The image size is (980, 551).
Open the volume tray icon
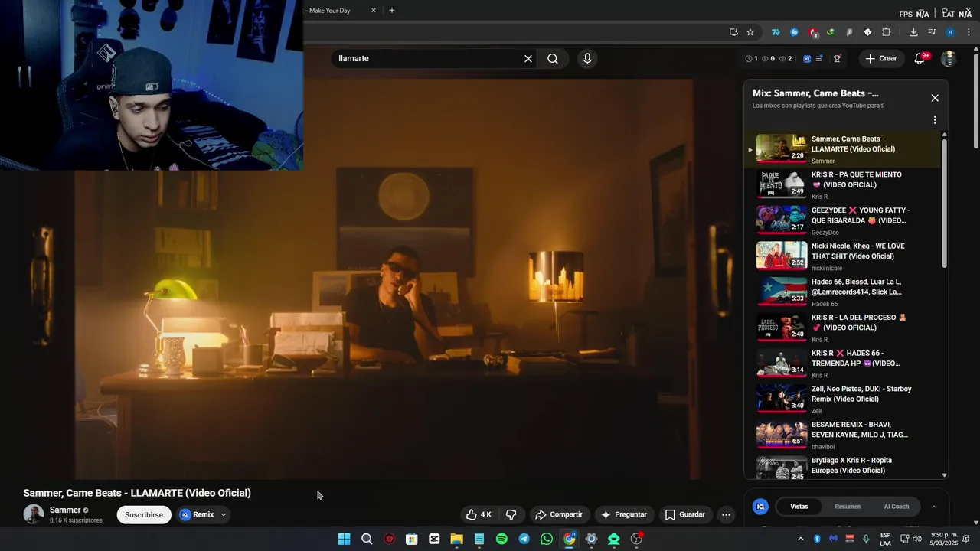pos(917,539)
